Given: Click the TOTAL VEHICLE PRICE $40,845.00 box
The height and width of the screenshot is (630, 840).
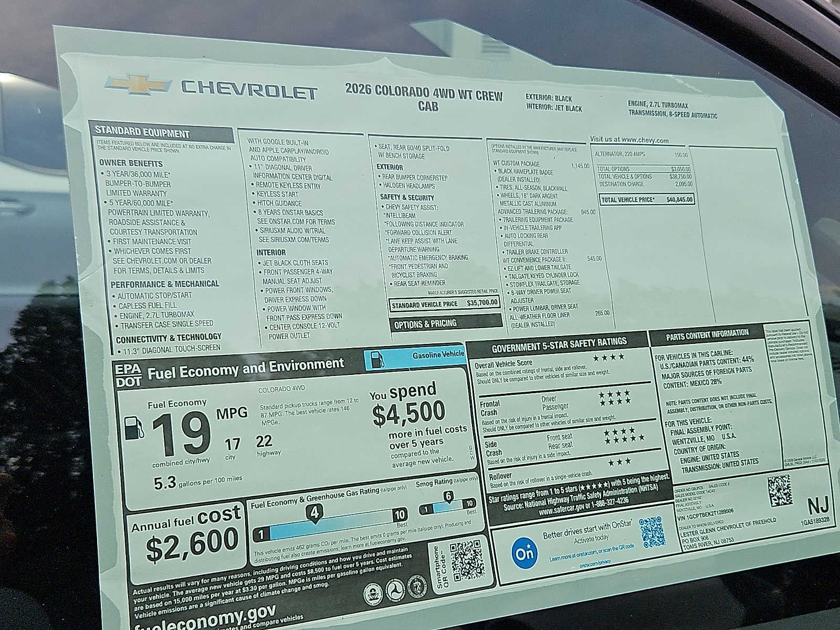Looking at the screenshot, I should (x=647, y=199).
